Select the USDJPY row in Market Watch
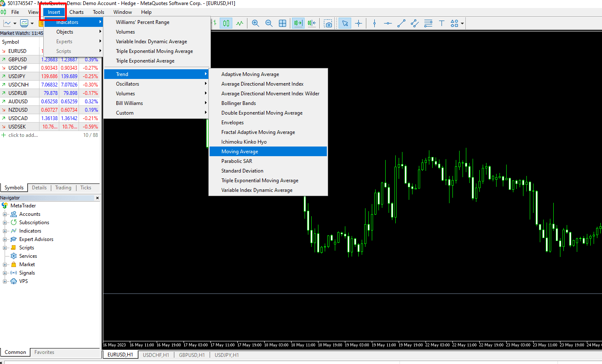 pos(50,76)
